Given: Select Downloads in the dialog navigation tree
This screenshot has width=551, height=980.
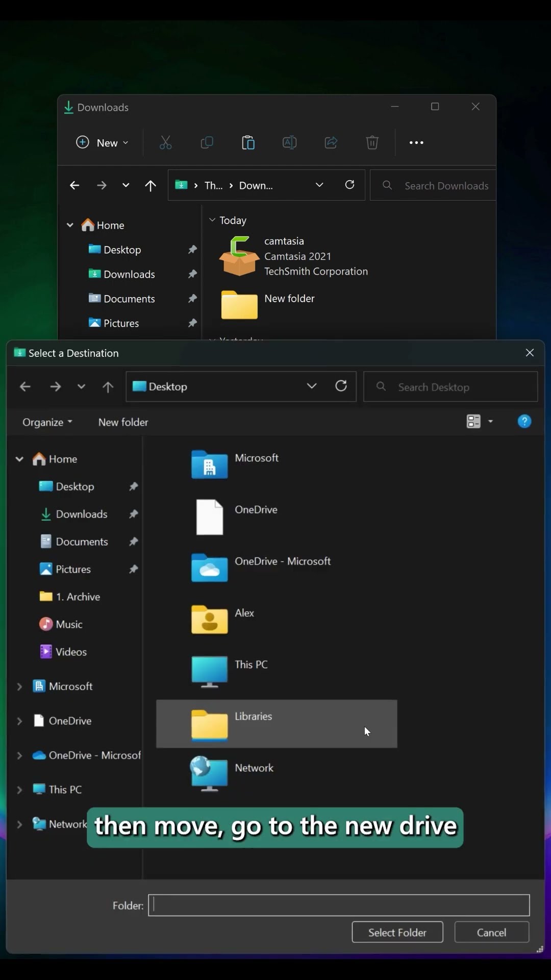Looking at the screenshot, I should [73, 514].
